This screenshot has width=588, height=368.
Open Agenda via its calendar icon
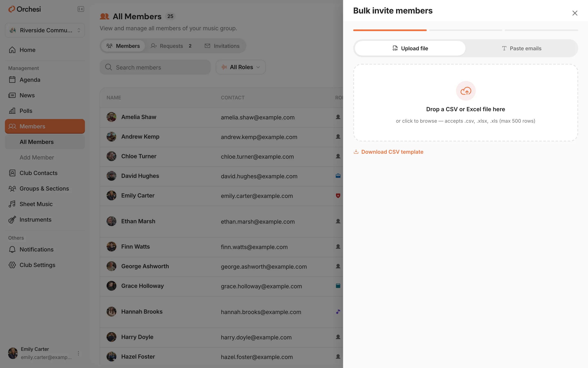12,80
